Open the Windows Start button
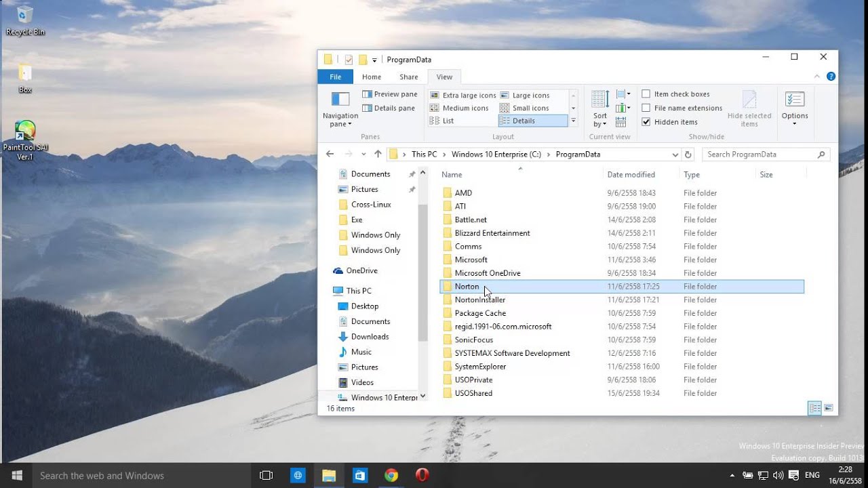Viewport: 868px width, 488px height. [x=17, y=476]
